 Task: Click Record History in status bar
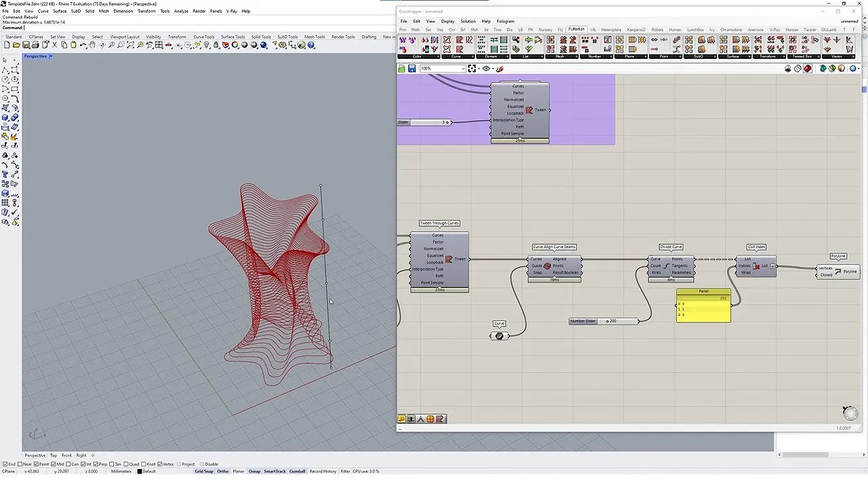coord(323,471)
